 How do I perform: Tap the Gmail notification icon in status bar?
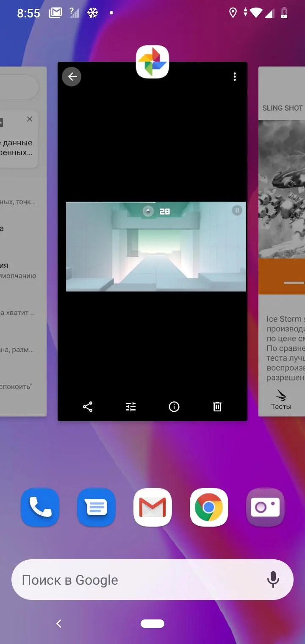point(55,13)
